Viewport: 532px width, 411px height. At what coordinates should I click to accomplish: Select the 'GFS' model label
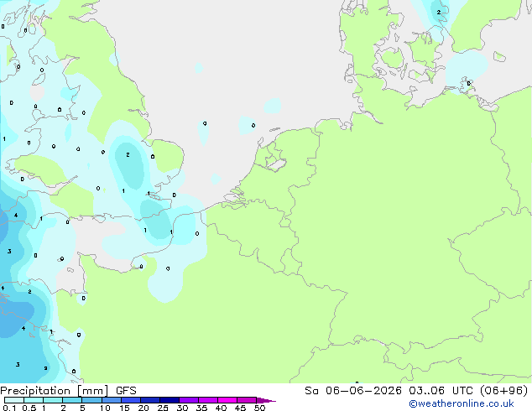coord(126,391)
